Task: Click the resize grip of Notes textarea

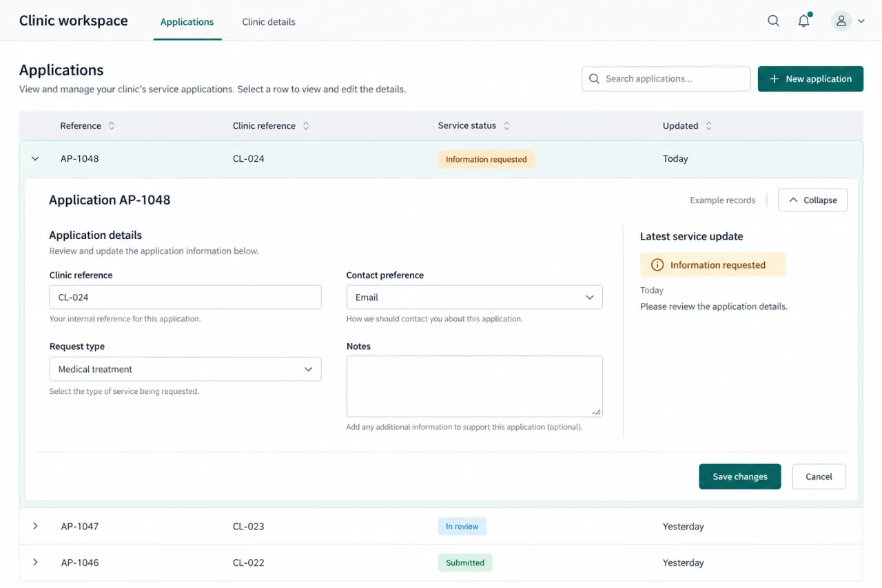Action: tap(597, 412)
